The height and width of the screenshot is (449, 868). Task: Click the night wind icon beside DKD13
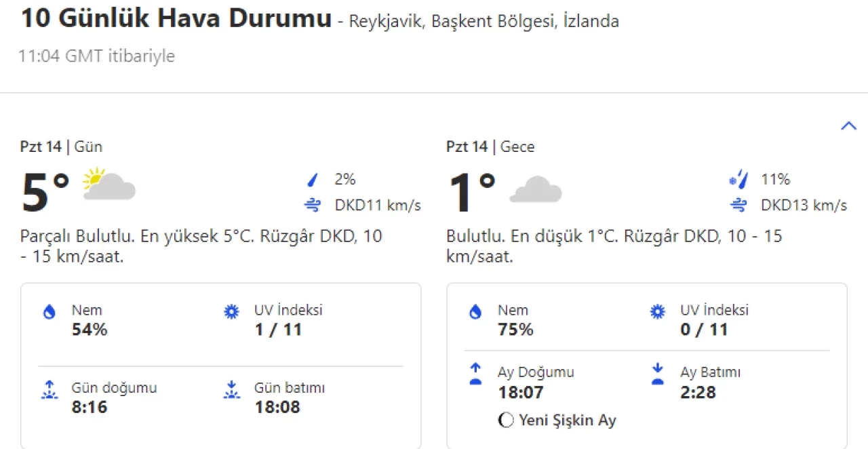pyautogui.click(x=738, y=205)
